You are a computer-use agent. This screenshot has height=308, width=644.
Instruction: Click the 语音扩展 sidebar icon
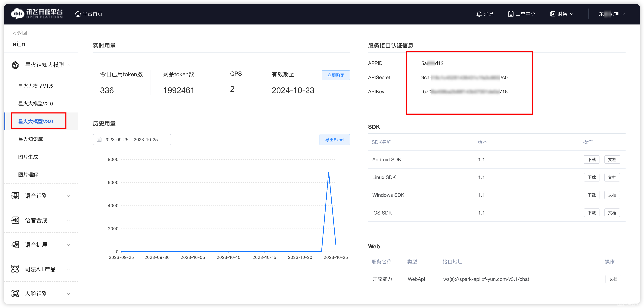15,245
